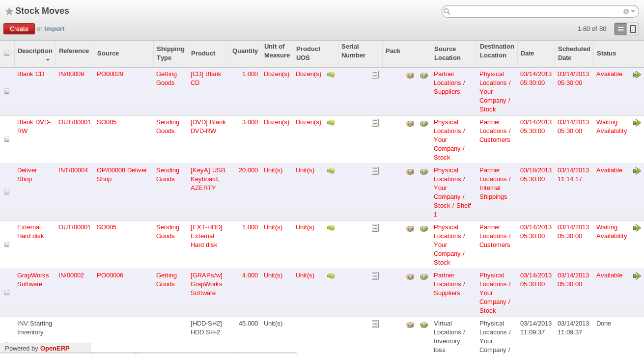644x354 pixels.
Task: Click serial number split icon on Deliver Shop row
Action: tap(375, 171)
